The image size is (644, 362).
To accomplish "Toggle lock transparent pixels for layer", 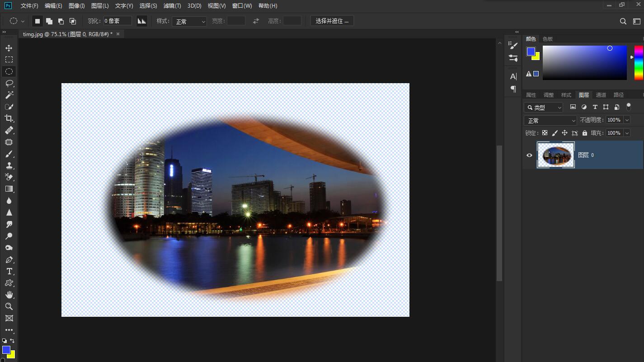I will (x=545, y=133).
